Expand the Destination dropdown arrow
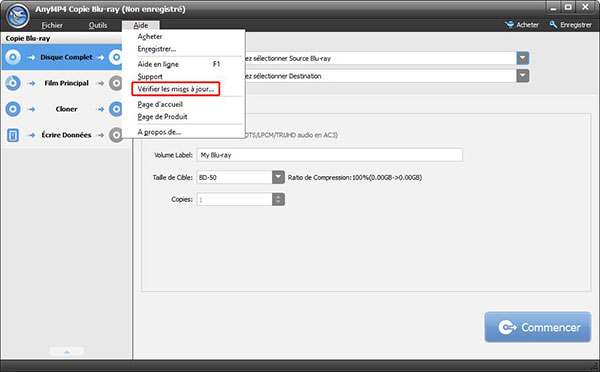This screenshot has width=600, height=372. [x=523, y=76]
